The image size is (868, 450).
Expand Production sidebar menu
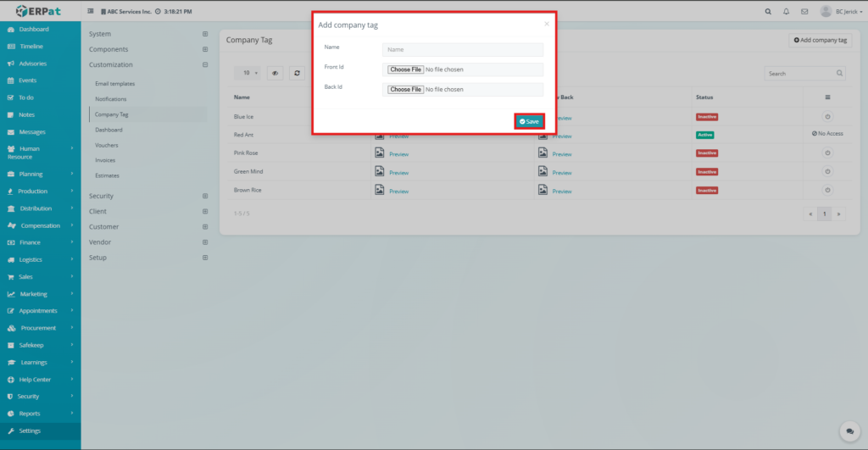[x=41, y=191]
